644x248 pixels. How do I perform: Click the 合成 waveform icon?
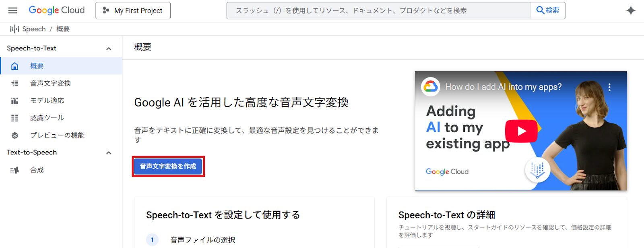click(15, 170)
